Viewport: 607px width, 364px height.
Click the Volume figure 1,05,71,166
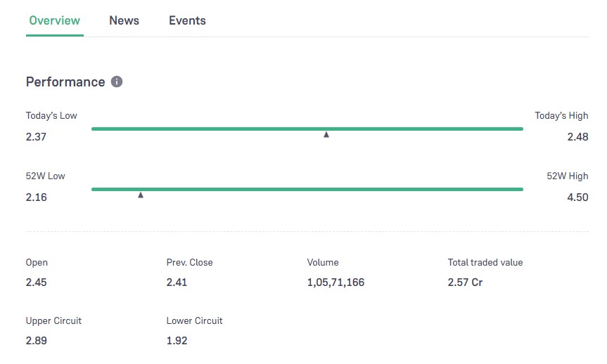point(336,282)
